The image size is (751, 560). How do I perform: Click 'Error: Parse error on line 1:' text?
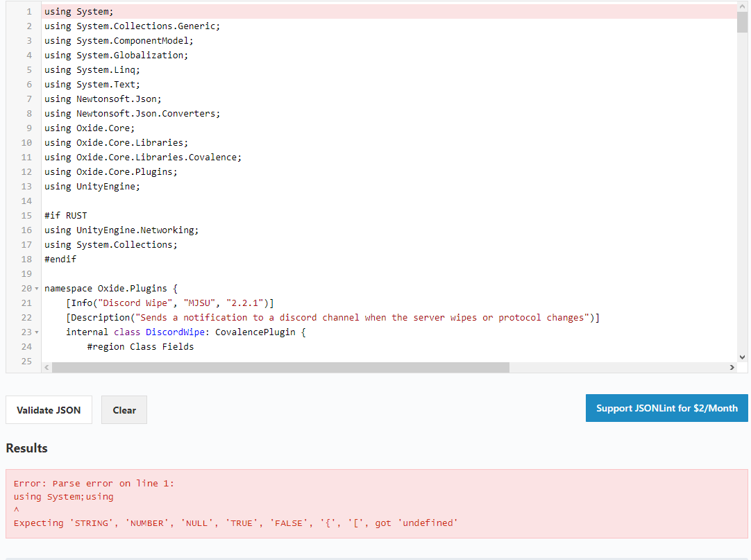(94, 484)
